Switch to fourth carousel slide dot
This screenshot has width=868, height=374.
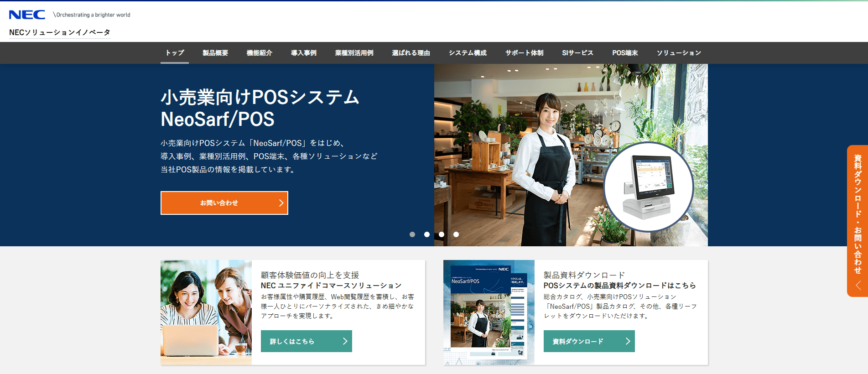click(x=456, y=234)
